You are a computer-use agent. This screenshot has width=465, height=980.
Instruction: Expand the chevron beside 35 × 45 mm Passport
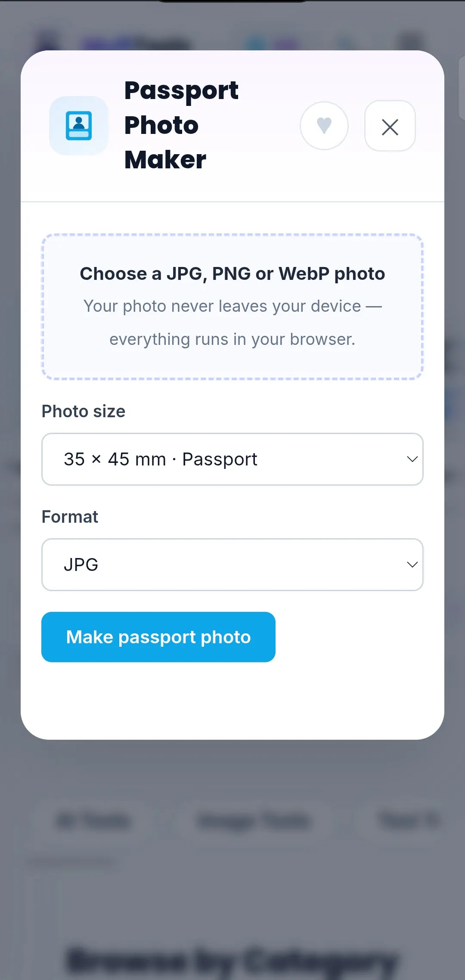pos(412,459)
